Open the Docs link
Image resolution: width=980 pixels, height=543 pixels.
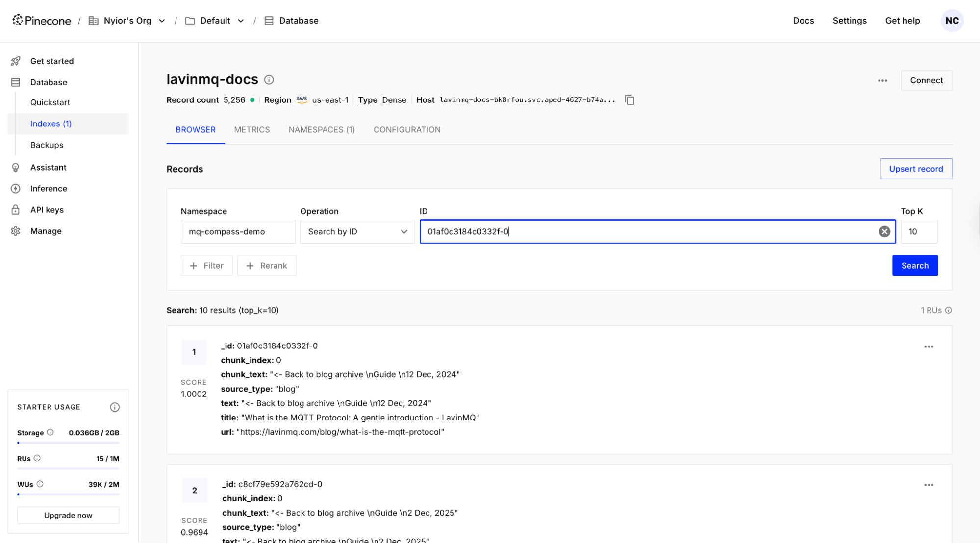[x=804, y=21]
